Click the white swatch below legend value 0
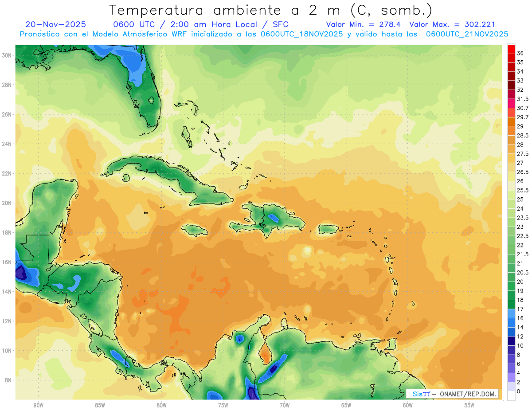 [x=511, y=396]
